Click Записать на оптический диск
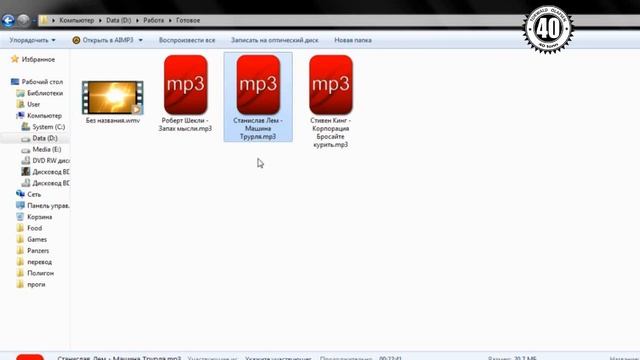 click(275, 40)
